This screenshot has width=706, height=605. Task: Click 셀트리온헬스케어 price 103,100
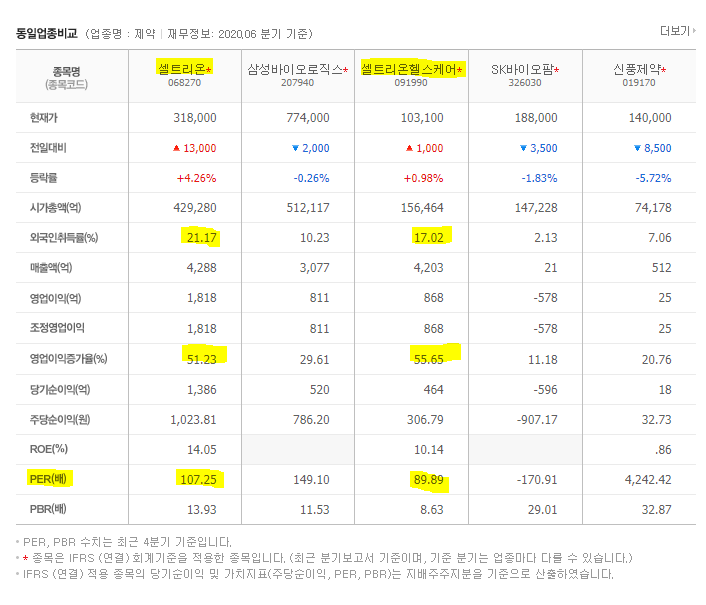point(422,118)
